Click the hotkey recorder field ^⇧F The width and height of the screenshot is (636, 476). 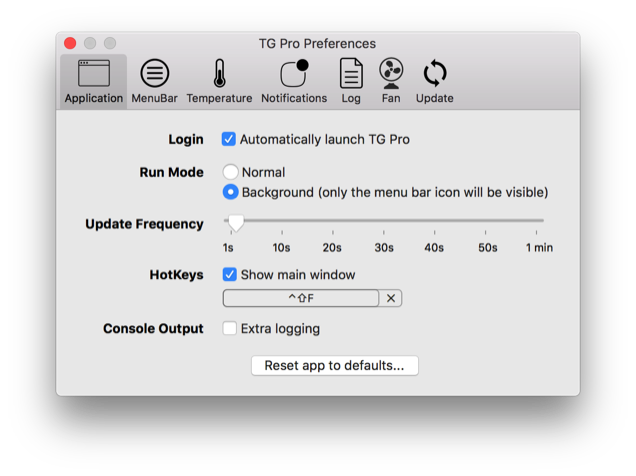tap(301, 298)
